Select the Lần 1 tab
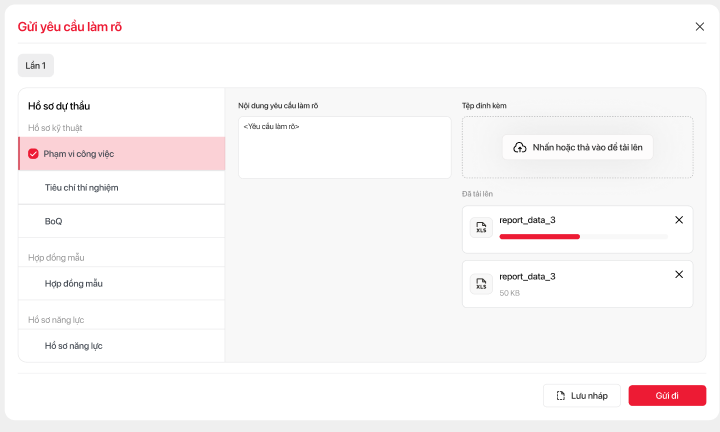720x432 pixels. click(36, 65)
